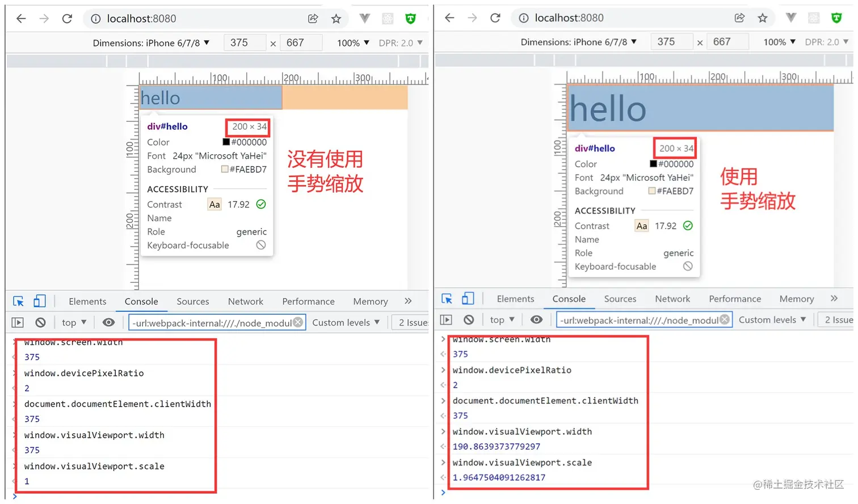Open the top context dropdown in left console
Image resolution: width=858 pixels, height=504 pixels.
[x=74, y=323]
